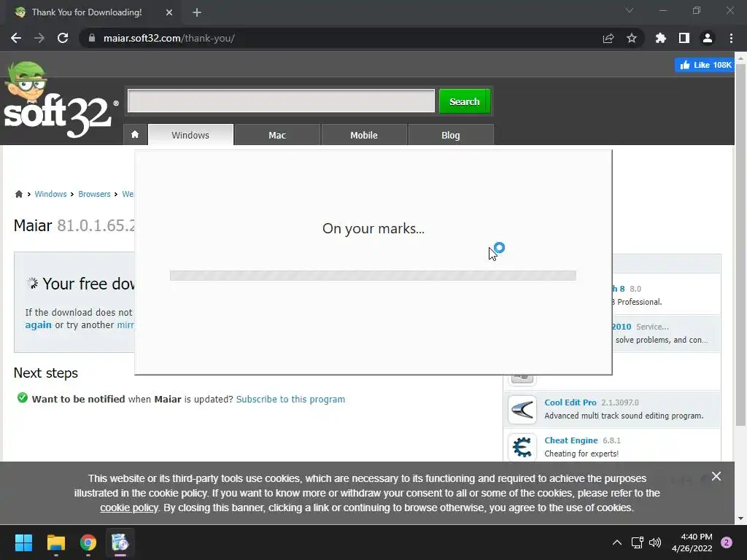The height and width of the screenshot is (560, 747).
Task: Open the network status tray icon
Action: coord(637,542)
